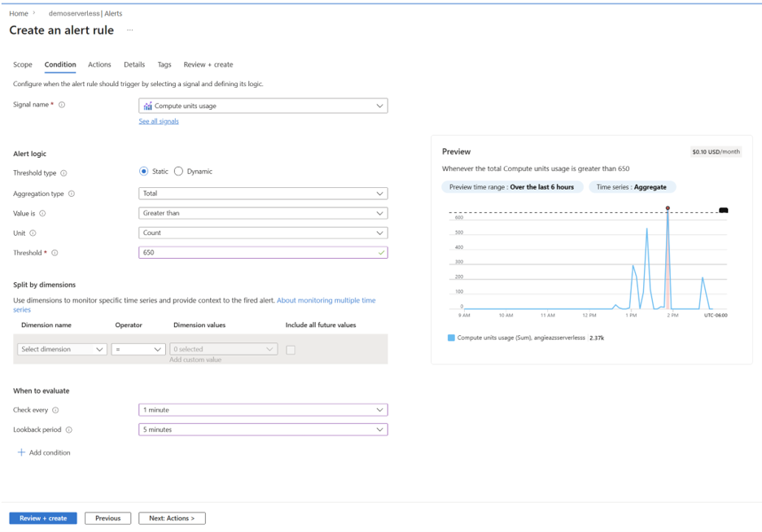This screenshot has height=532, width=762.
Task: Click the info icon next to Check every
Action: pyautogui.click(x=55, y=410)
